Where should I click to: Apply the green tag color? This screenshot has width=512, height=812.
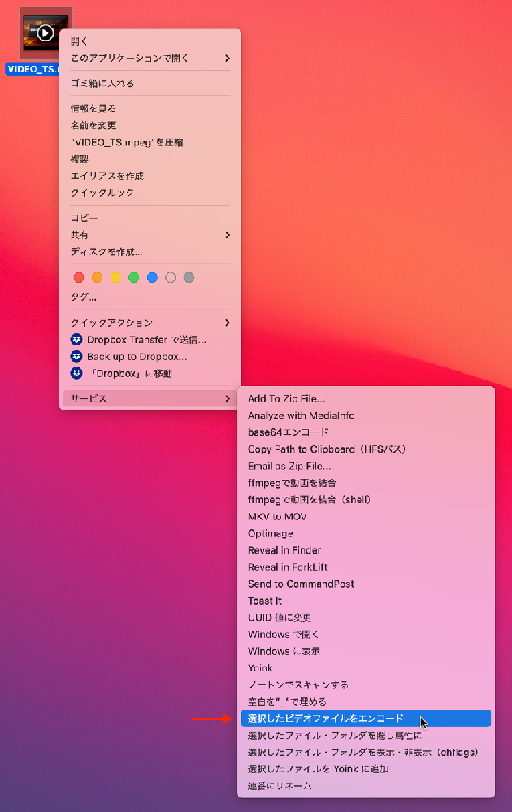[133, 277]
